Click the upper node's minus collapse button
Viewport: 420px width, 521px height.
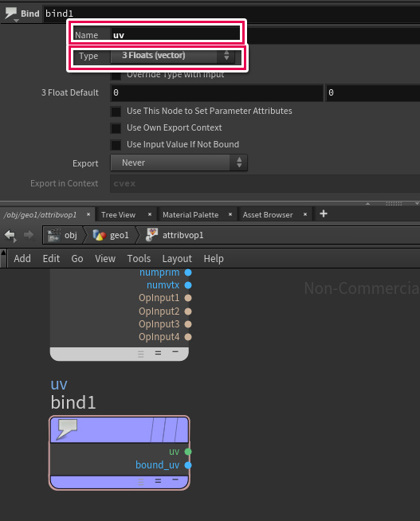click(175, 351)
